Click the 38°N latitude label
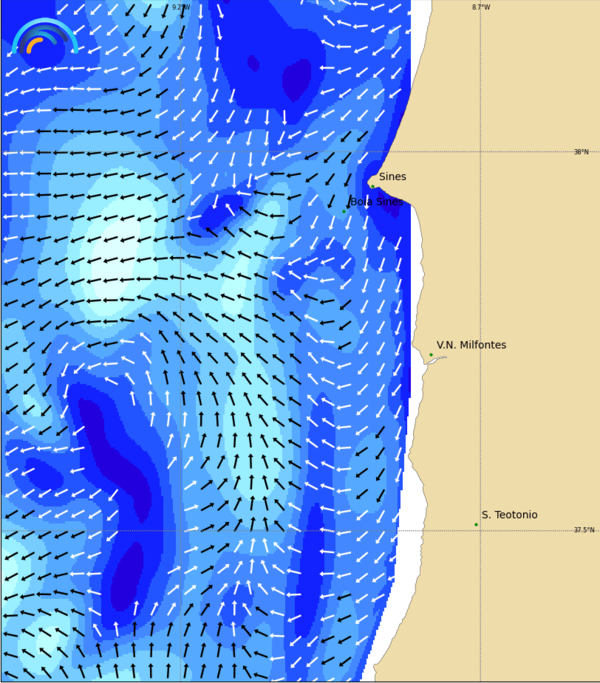The height and width of the screenshot is (683, 600). [x=581, y=152]
